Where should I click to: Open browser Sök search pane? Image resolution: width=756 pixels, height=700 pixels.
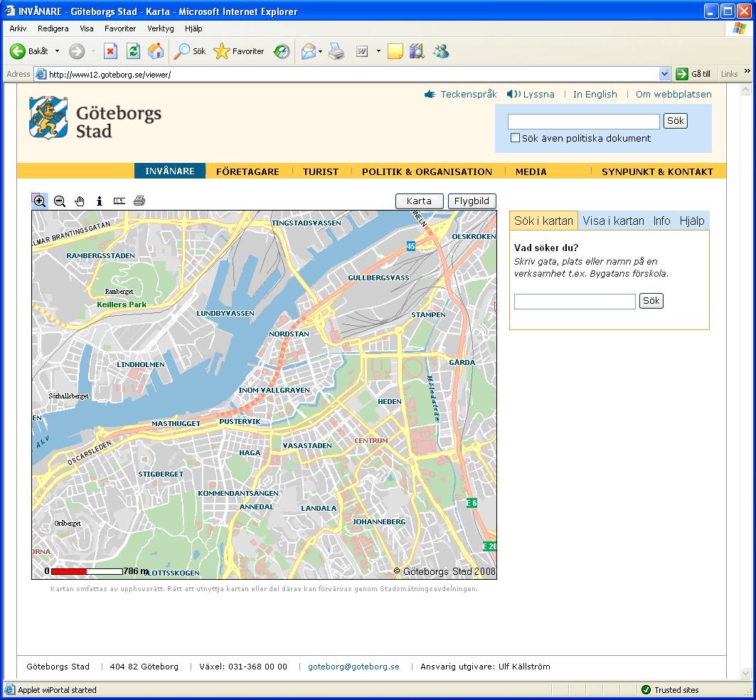click(x=189, y=51)
